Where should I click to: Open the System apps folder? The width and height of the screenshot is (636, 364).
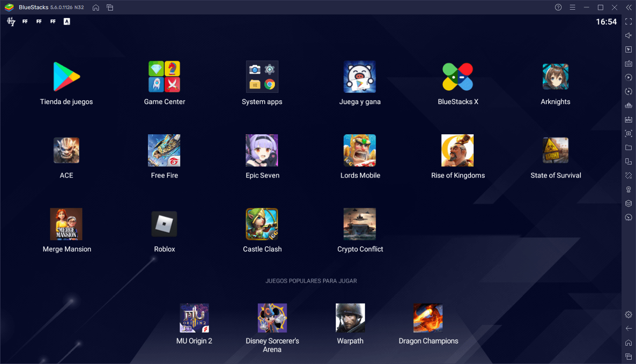[262, 77]
